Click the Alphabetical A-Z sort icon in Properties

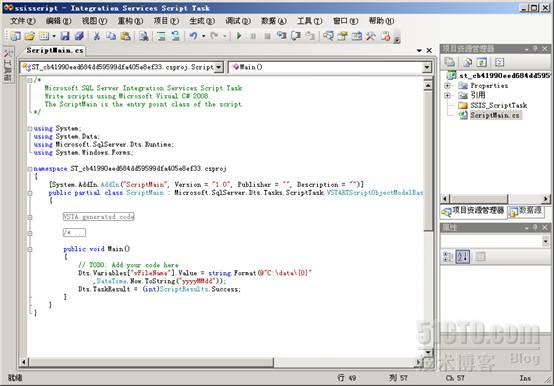point(462,257)
